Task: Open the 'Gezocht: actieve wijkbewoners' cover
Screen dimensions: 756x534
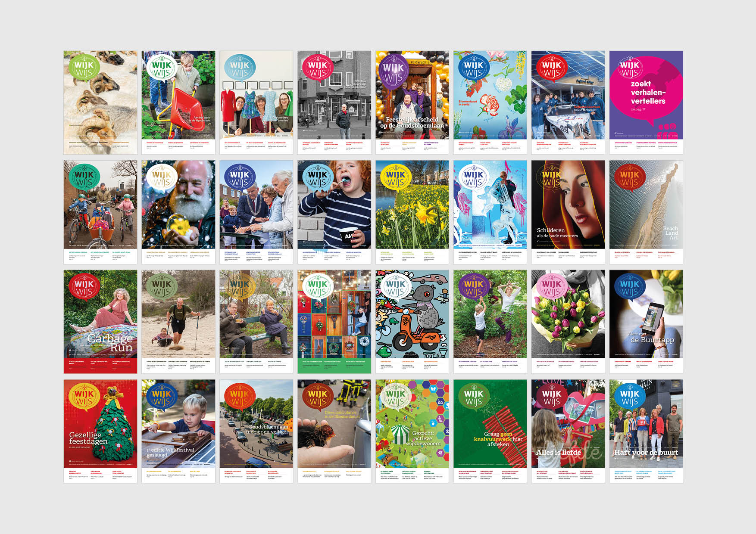Action: [x=412, y=431]
